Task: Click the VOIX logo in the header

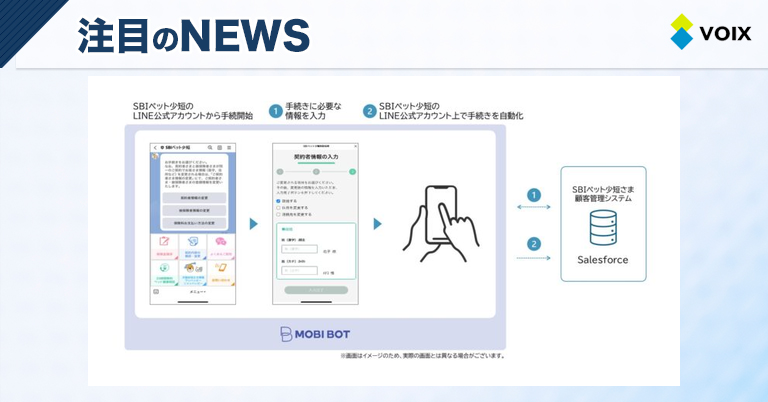Action: (710, 32)
